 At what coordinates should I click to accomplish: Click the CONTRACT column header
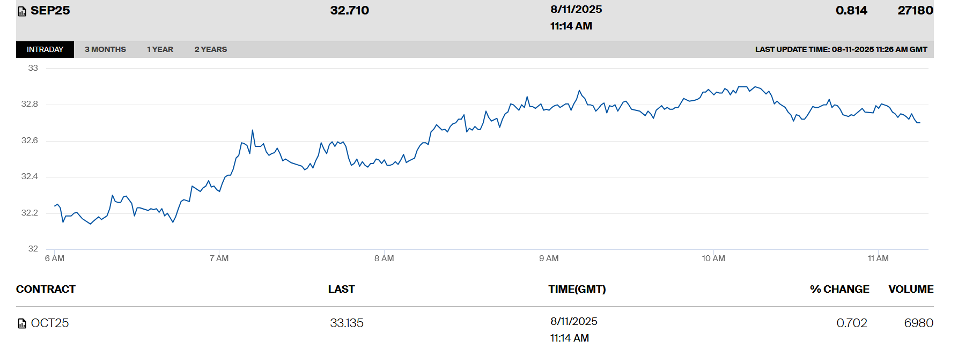click(46, 289)
